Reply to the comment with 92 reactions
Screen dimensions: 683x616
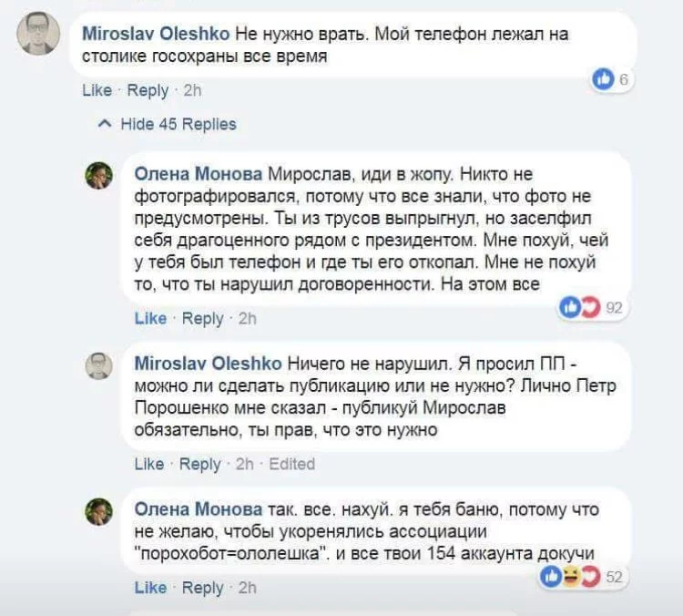pos(202,318)
